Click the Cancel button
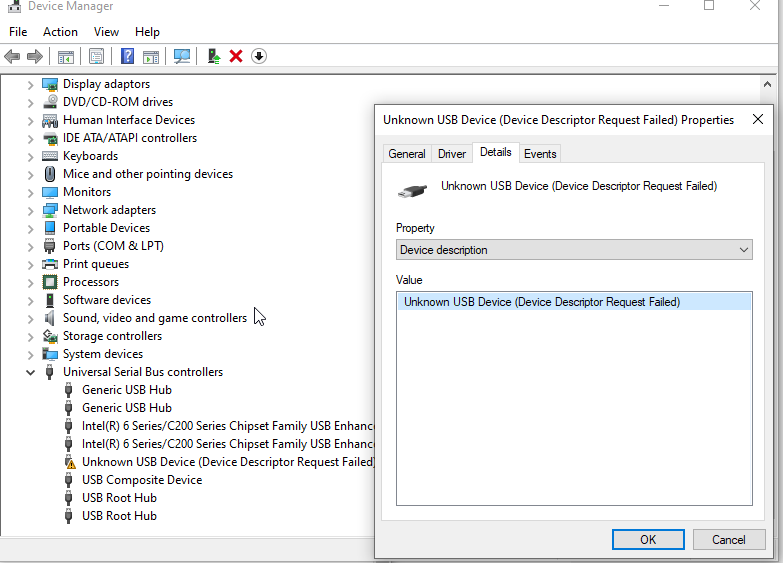This screenshot has height=563, width=783. coord(729,540)
